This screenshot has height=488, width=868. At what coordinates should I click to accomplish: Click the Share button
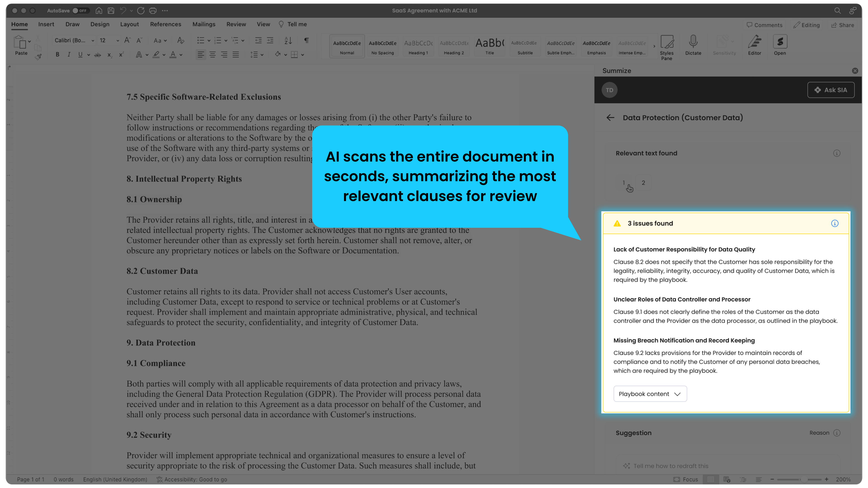tap(842, 25)
